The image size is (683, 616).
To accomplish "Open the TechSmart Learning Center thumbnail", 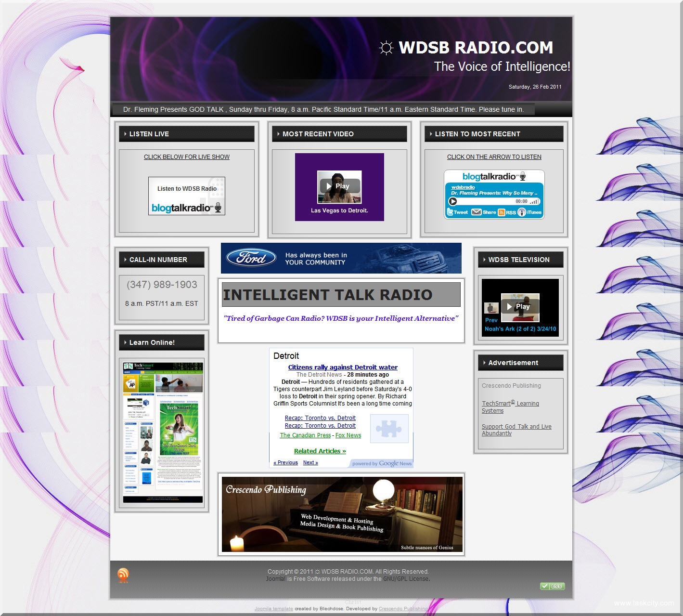I will click(163, 433).
